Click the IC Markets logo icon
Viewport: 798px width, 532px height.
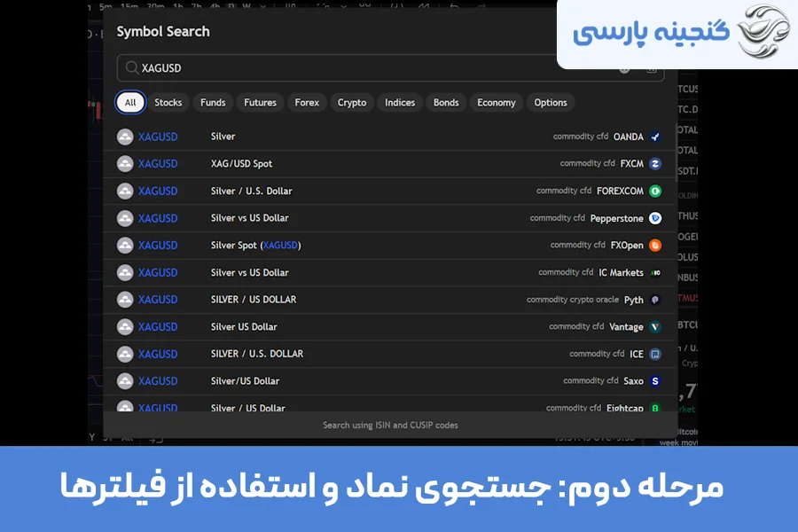pos(655,272)
